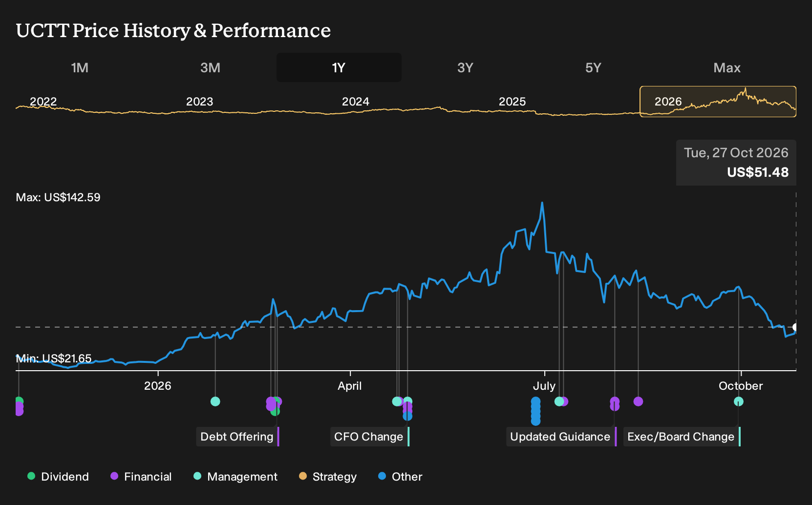
Task: Switch chart to the 3Y range
Action: coord(465,67)
